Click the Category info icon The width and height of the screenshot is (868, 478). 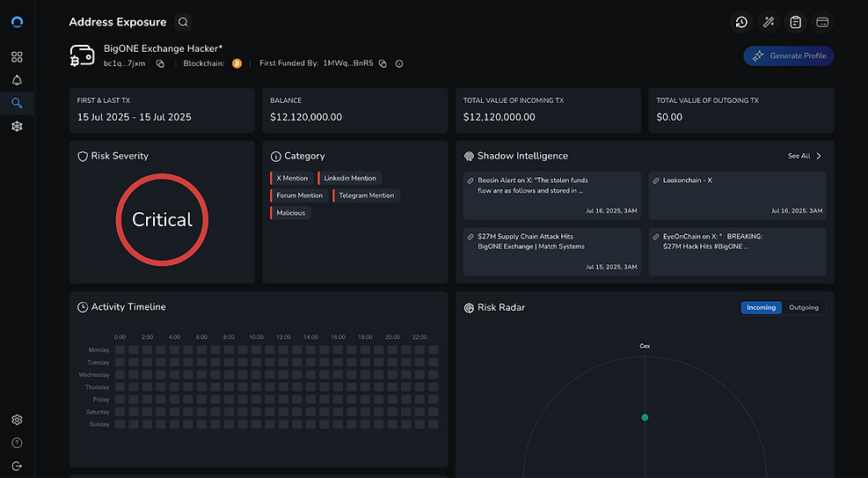tap(275, 157)
